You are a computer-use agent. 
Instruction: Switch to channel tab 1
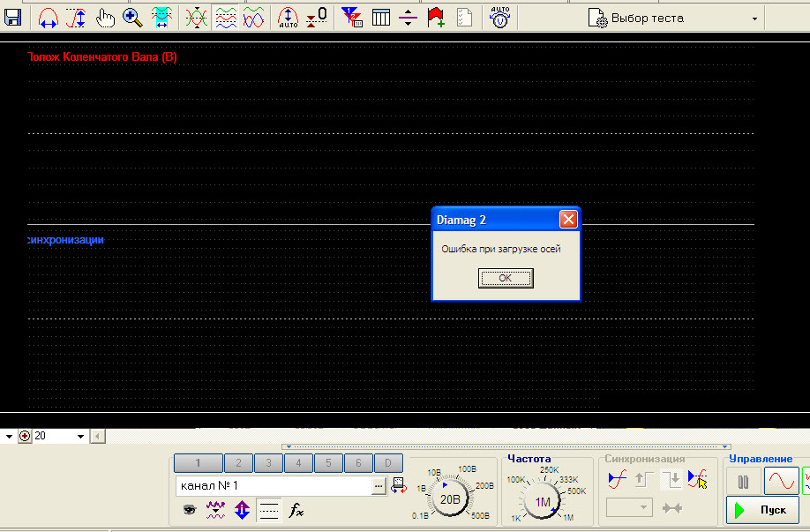click(198, 463)
